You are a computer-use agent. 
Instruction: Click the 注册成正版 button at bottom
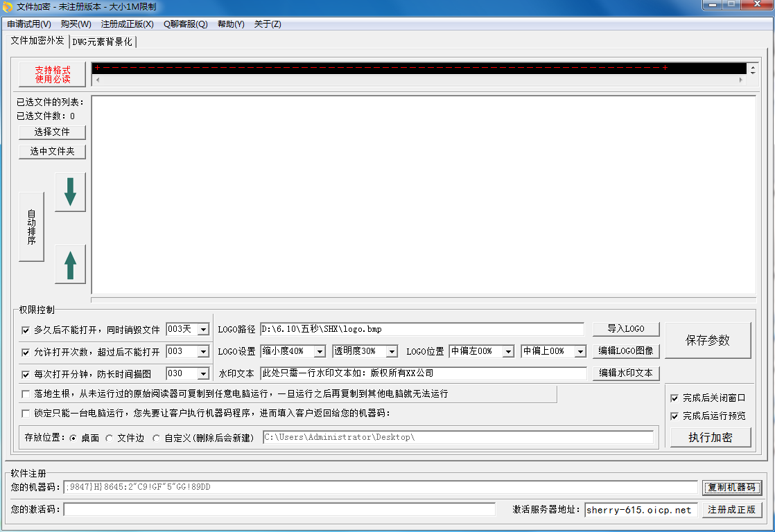[732, 510]
